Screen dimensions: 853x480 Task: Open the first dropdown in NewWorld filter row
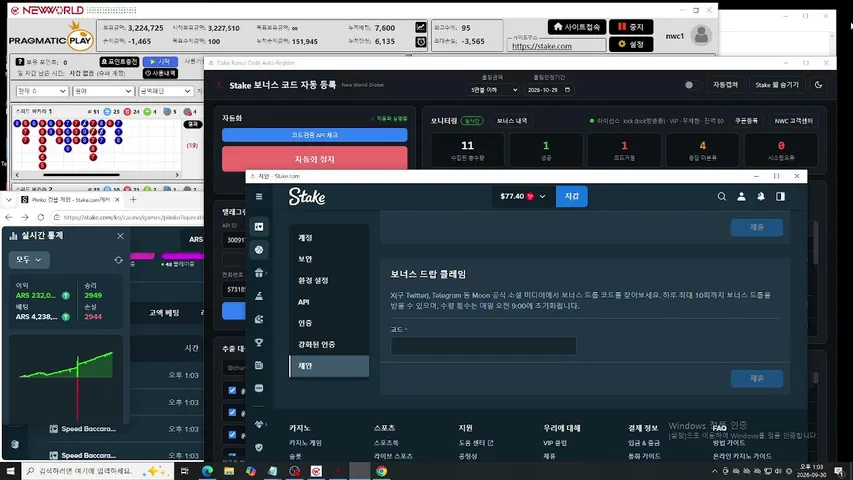(41, 91)
